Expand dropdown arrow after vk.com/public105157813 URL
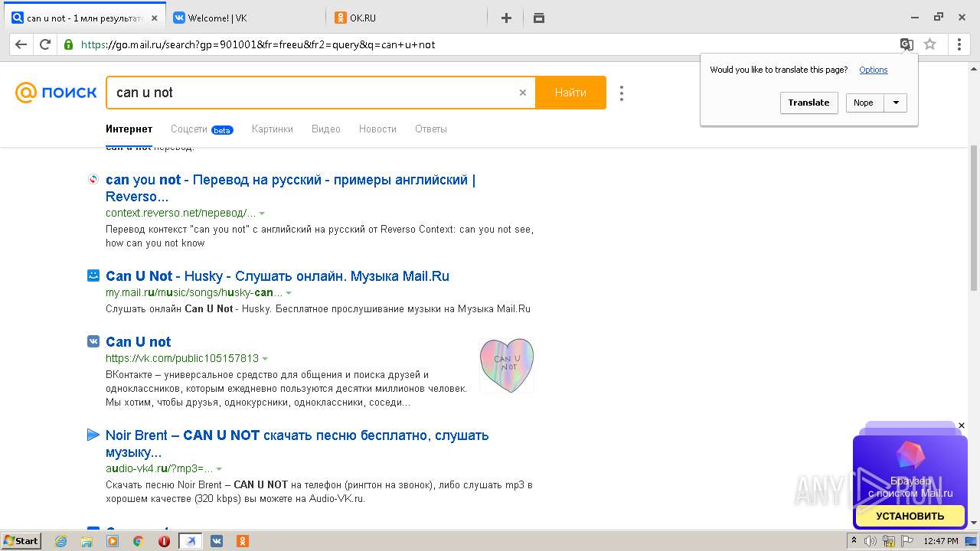This screenshot has height=551, width=980. [x=266, y=359]
